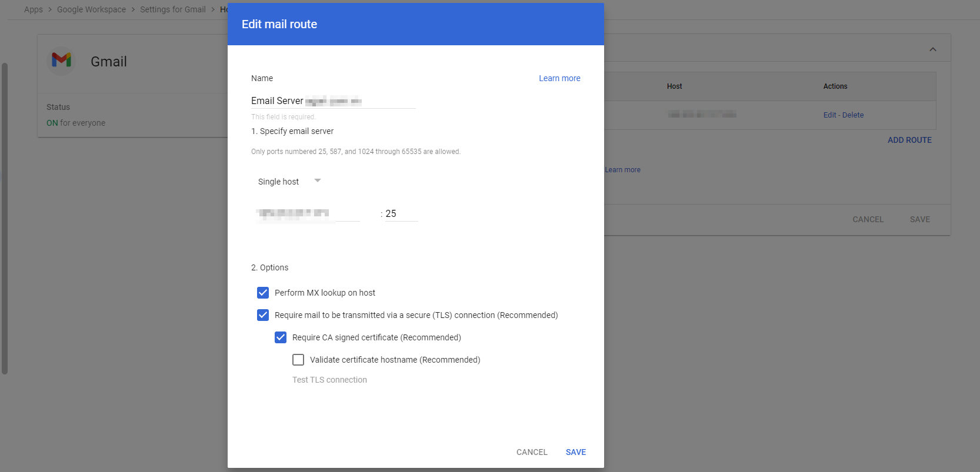Collapse the settings panel chevron

(x=932, y=49)
